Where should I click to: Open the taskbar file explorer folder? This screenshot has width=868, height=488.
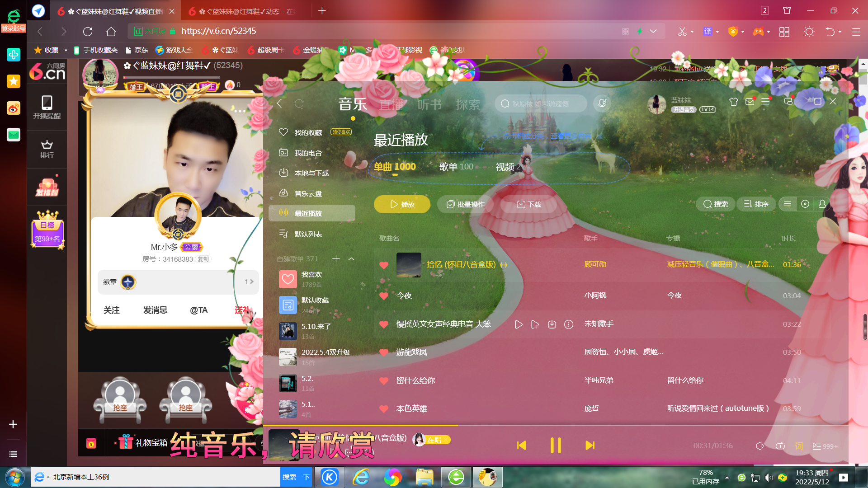point(425,477)
